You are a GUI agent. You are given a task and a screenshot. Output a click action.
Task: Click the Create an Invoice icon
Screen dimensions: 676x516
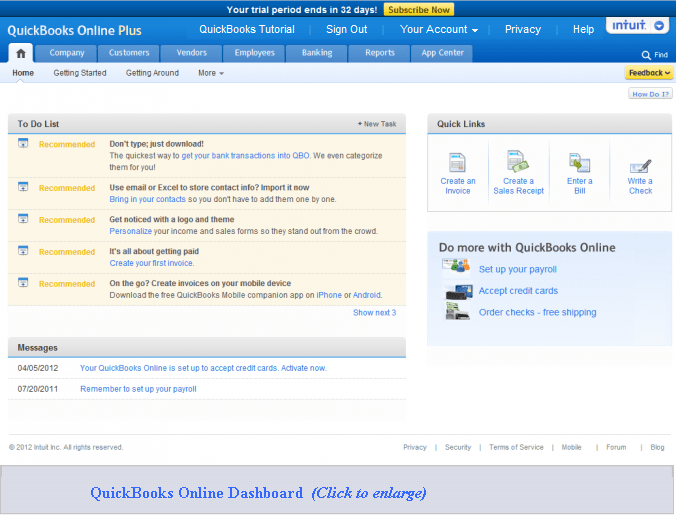coord(457,163)
